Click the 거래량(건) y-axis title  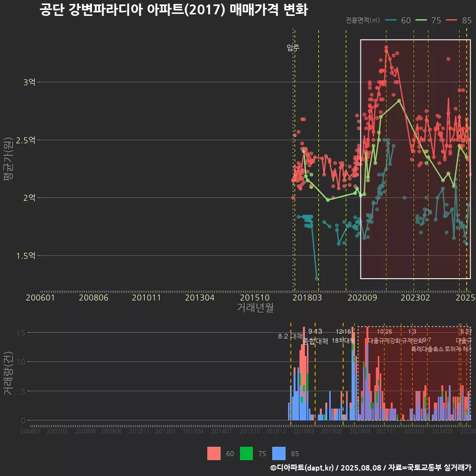pos(8,373)
